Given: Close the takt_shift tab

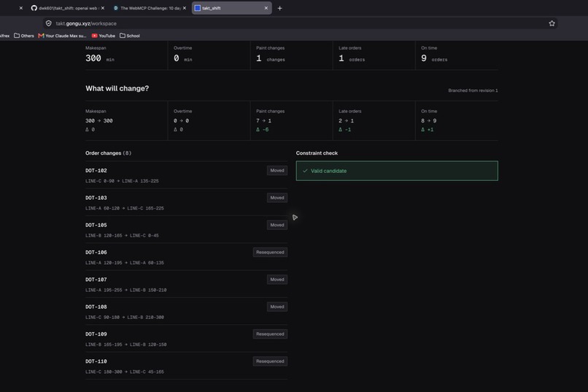Looking at the screenshot, I should pos(266,8).
